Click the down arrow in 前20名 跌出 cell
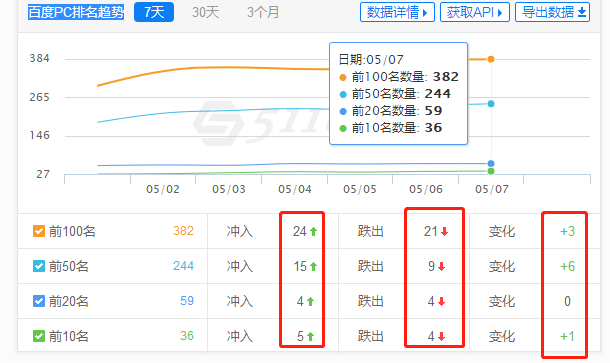The width and height of the screenshot is (610, 363). (441, 302)
